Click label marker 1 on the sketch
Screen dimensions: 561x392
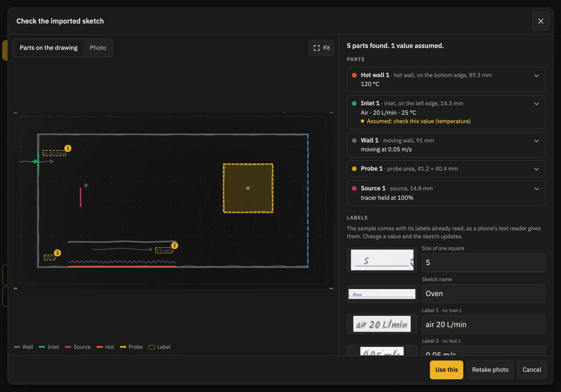(x=67, y=148)
